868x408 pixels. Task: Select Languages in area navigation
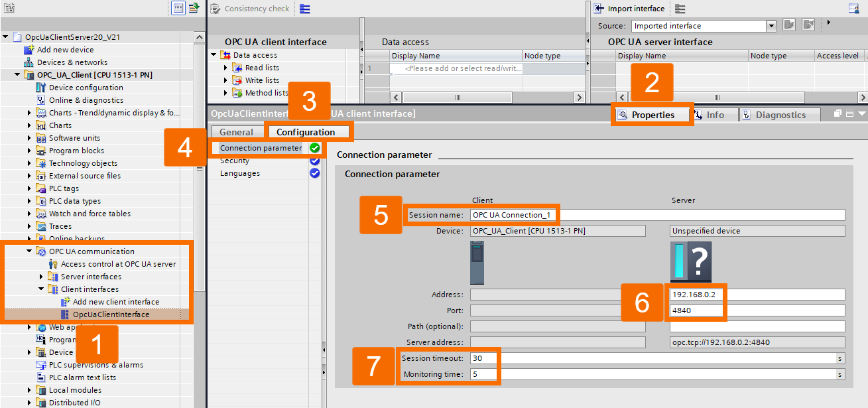pyautogui.click(x=240, y=173)
